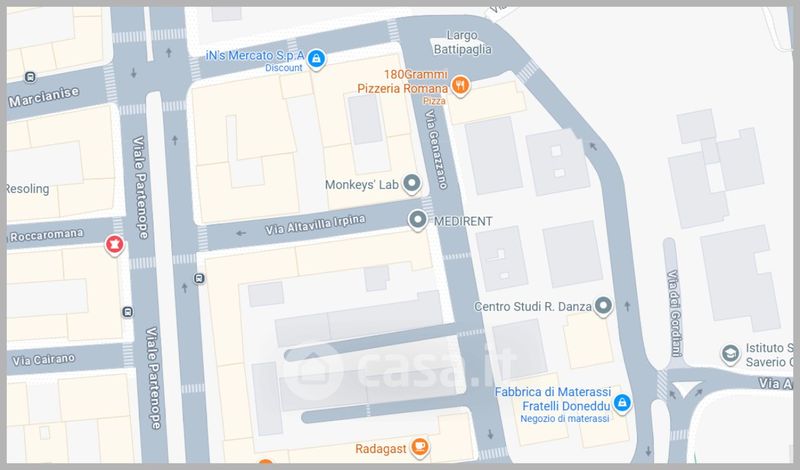Select the Via Genazzano street label
The height and width of the screenshot is (470, 800).
[x=436, y=149]
